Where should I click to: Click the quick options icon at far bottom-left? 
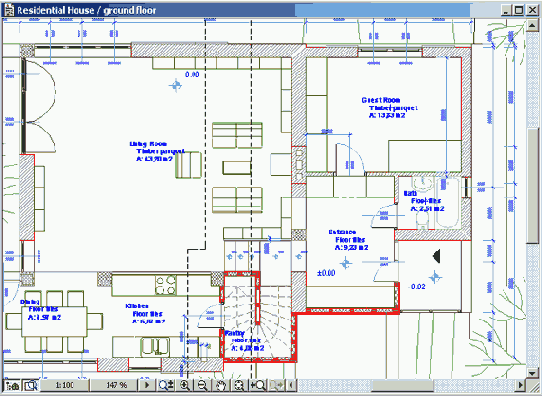(x=12, y=385)
